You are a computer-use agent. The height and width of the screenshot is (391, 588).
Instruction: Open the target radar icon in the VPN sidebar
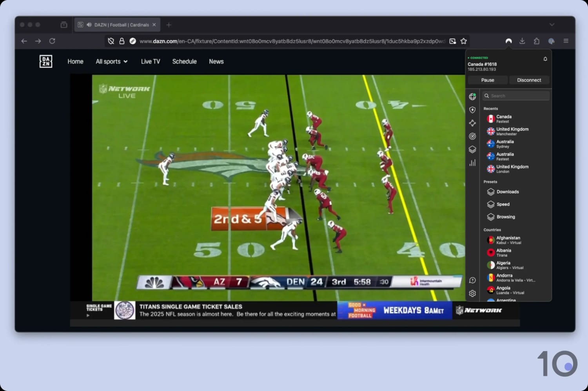[472, 136]
